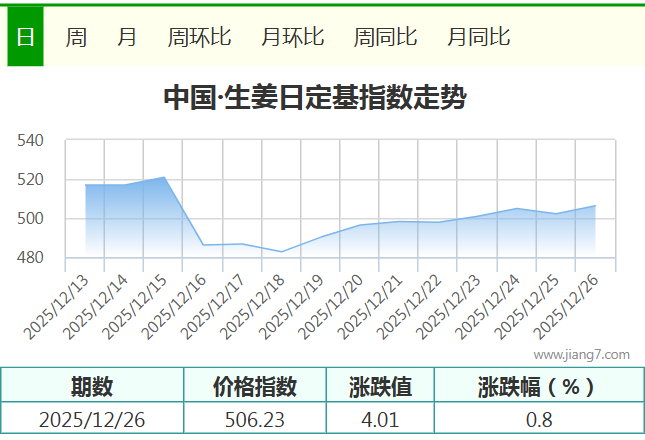This screenshot has width=645, height=440.
Task: Click the www.jiang7.com watermark link
Action: pyautogui.click(x=581, y=354)
